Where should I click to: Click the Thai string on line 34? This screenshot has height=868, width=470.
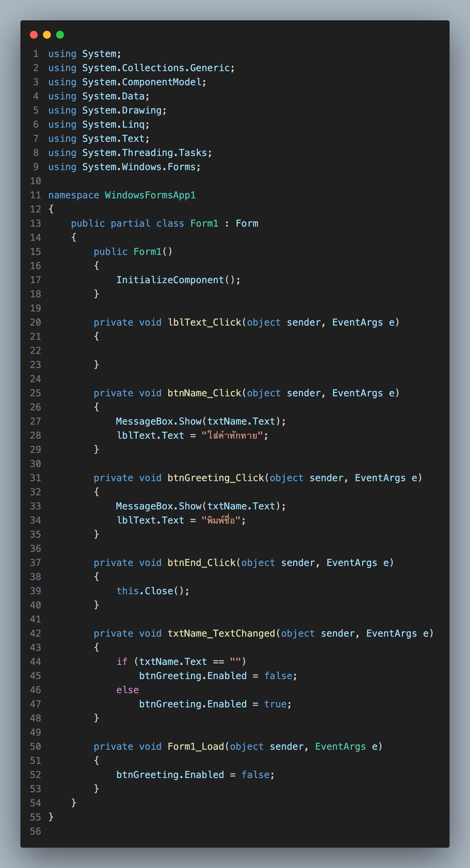coord(221,520)
